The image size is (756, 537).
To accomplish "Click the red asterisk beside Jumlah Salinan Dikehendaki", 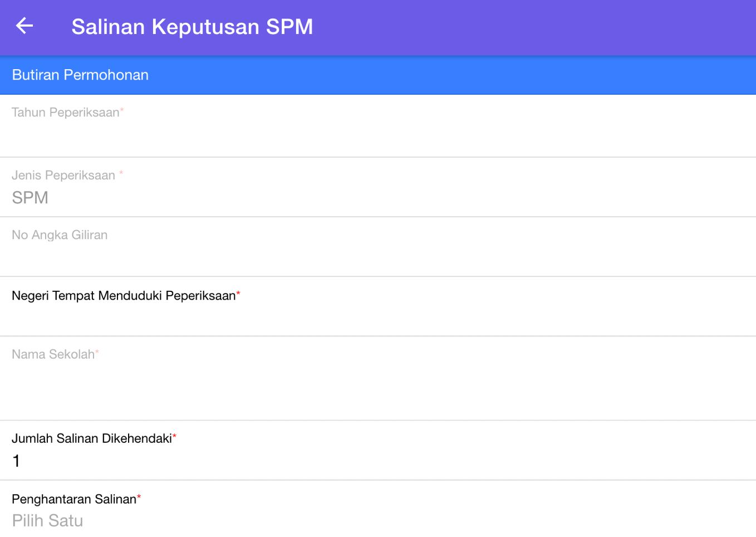I will tap(174, 436).
